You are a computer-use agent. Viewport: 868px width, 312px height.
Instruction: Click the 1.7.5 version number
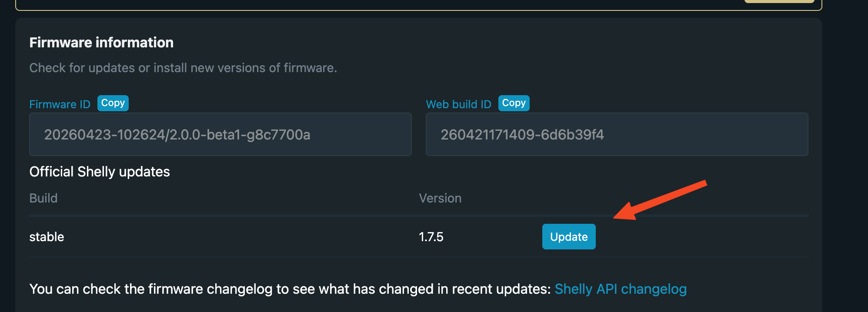click(x=431, y=237)
